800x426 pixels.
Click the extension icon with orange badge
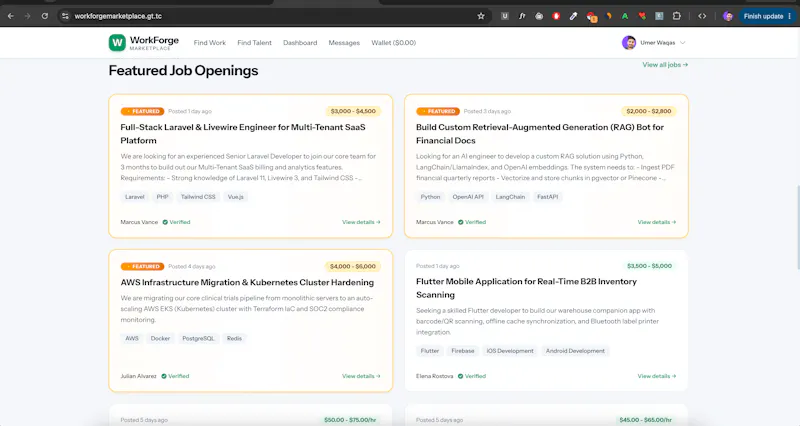[591, 17]
